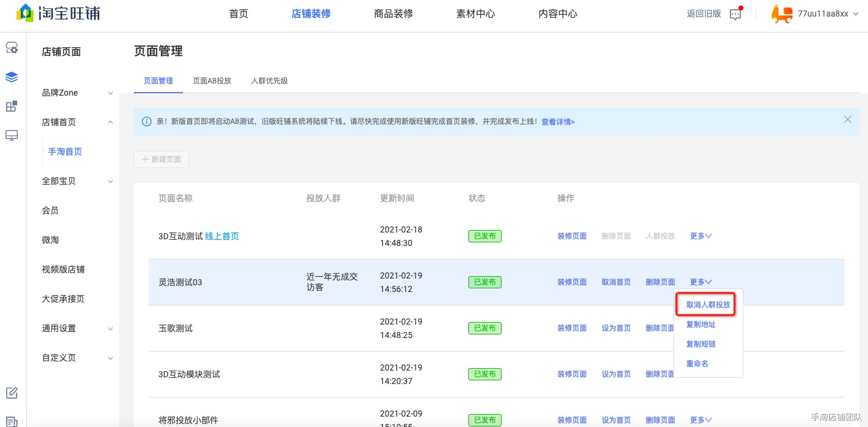Screen dimensions: 868x427
Task: Collapse the 店铺首页 sidebar section
Action: click(77, 122)
